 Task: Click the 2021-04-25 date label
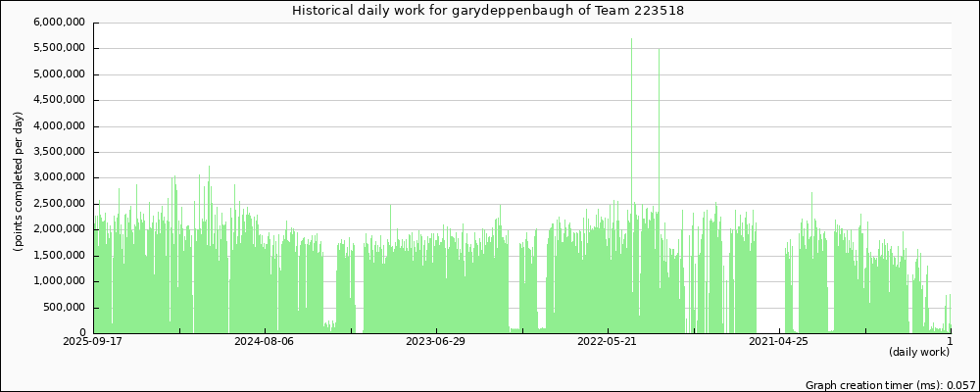(779, 341)
